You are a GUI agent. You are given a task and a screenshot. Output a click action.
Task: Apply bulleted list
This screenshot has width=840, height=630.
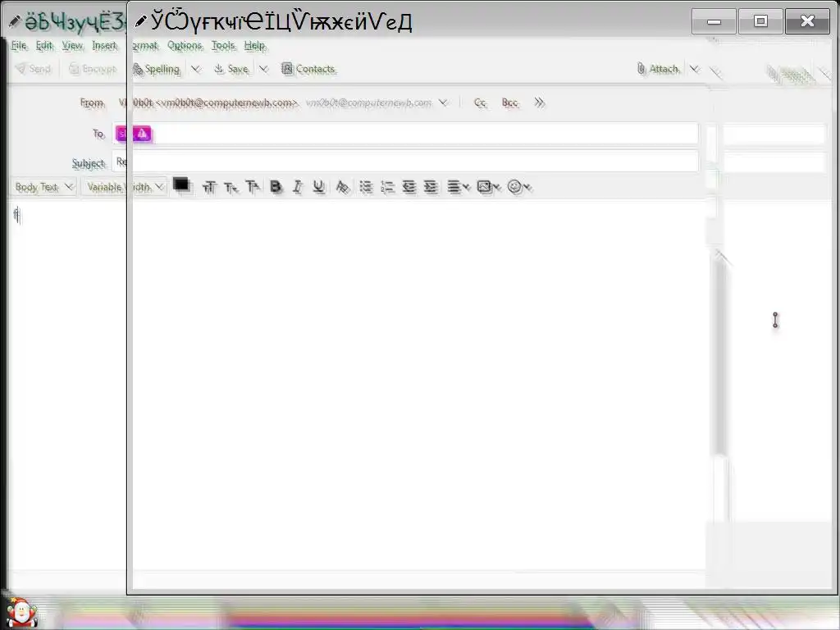tap(366, 186)
